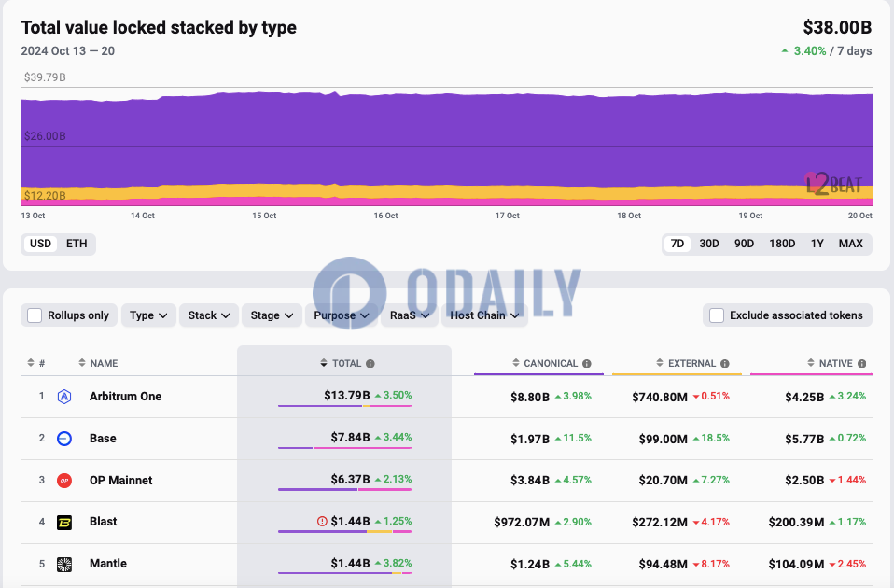The height and width of the screenshot is (588, 894).
Task: Open the Blast project link
Action: (104, 522)
